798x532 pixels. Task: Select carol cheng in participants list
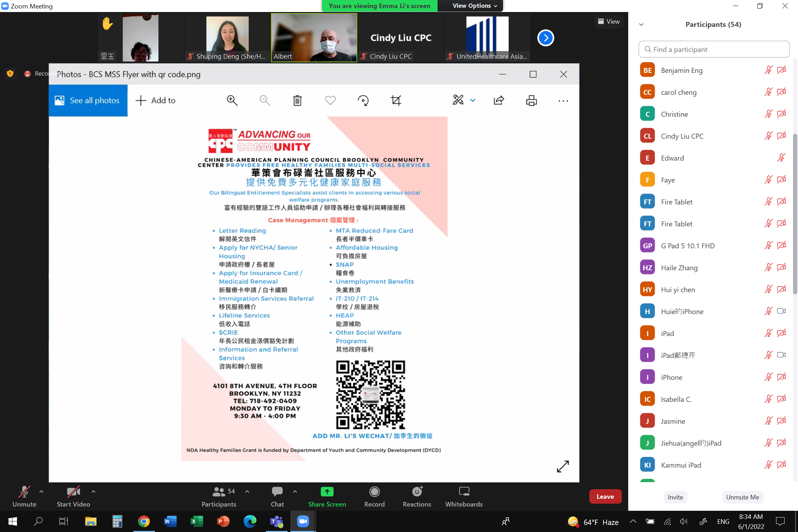714,92
